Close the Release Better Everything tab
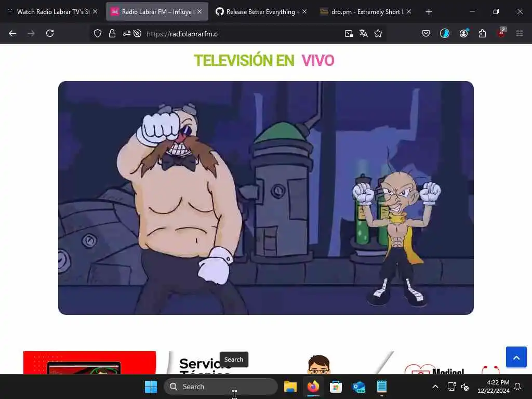 click(x=304, y=11)
